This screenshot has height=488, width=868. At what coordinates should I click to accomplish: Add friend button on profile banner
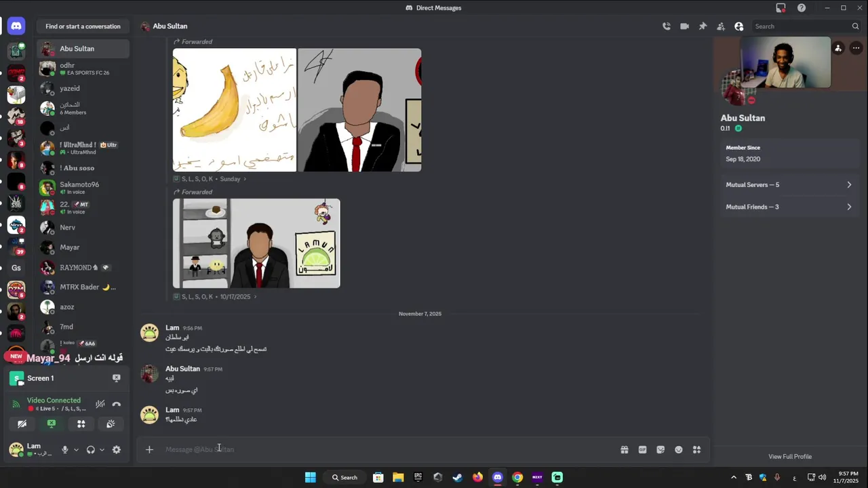click(839, 48)
